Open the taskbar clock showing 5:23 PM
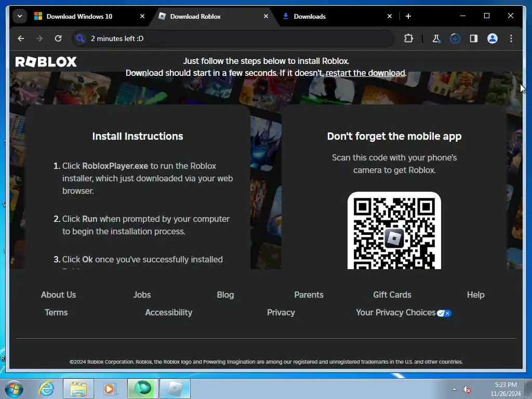 pos(505,389)
